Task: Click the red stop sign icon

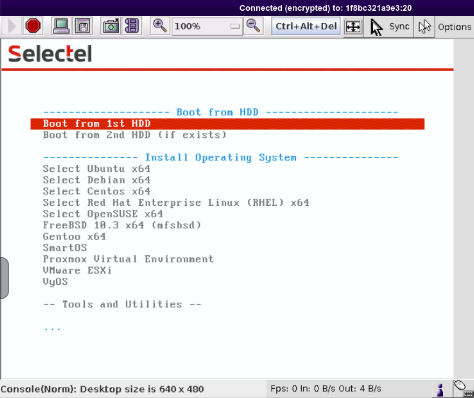Action: 33,26
